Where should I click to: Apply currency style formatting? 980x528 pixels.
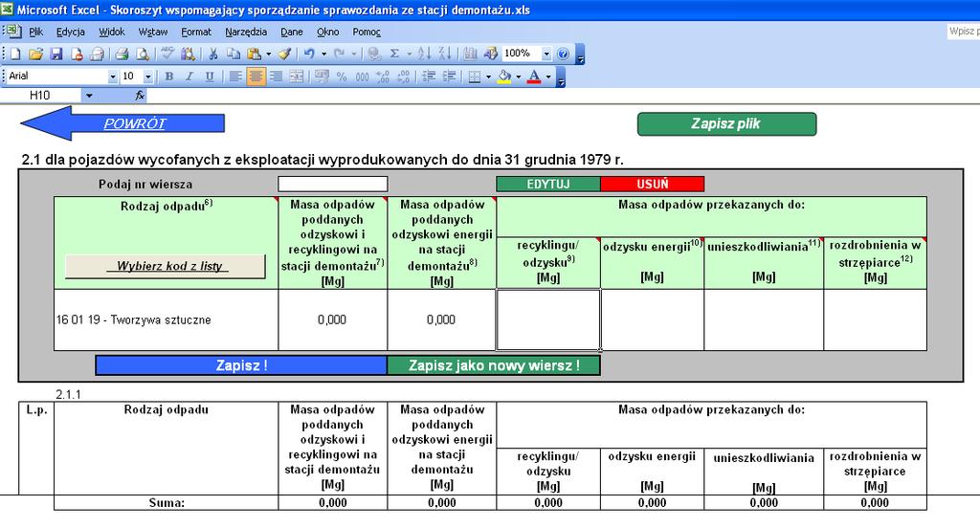coord(322,77)
